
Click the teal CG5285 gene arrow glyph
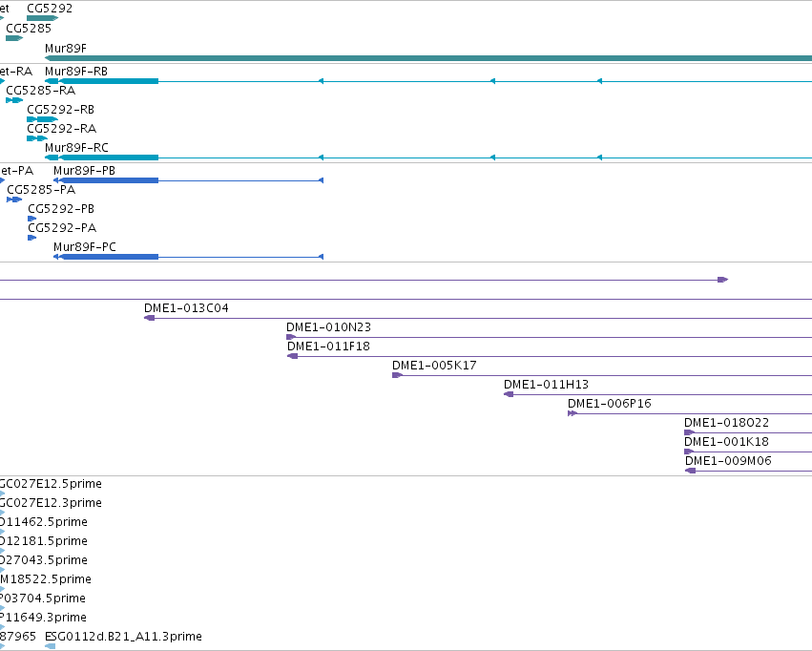pyautogui.click(x=14, y=38)
